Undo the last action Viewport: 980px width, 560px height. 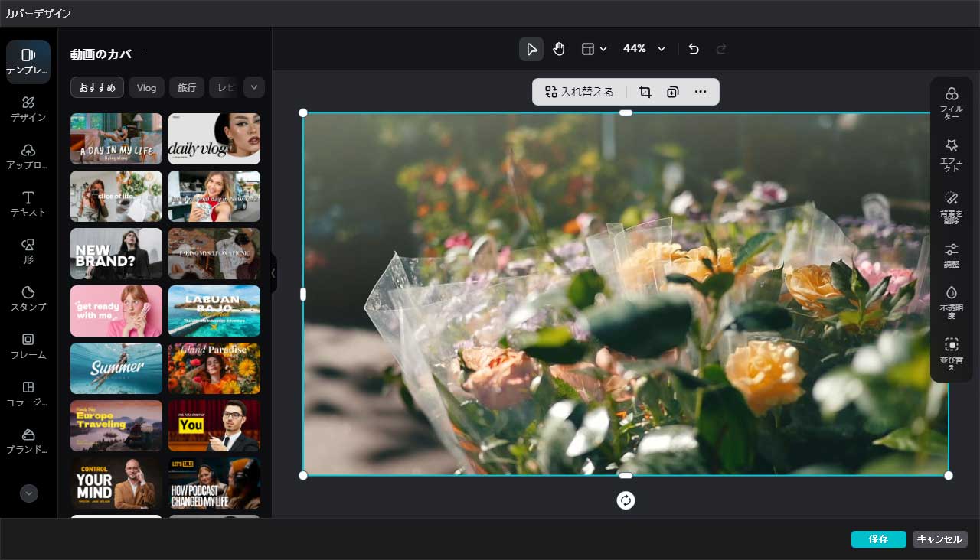[x=694, y=49]
